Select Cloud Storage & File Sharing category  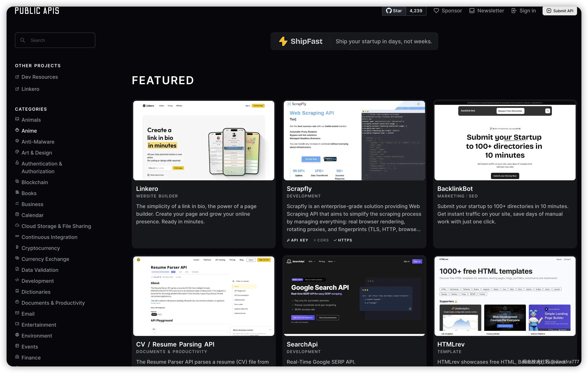(56, 226)
